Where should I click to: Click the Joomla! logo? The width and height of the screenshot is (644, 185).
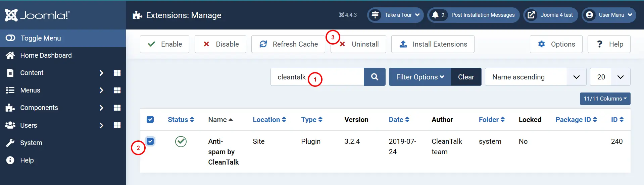pos(37,15)
